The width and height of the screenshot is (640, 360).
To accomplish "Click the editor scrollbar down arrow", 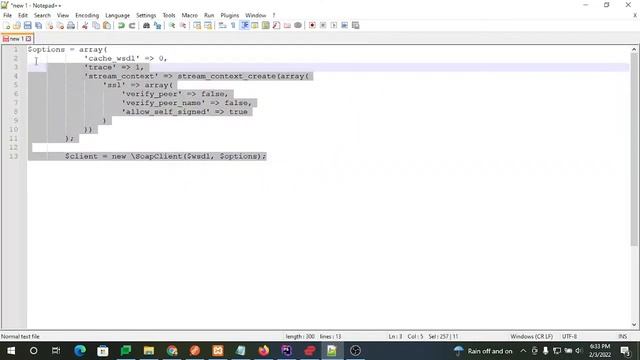I will pyautogui.click(x=634, y=325).
